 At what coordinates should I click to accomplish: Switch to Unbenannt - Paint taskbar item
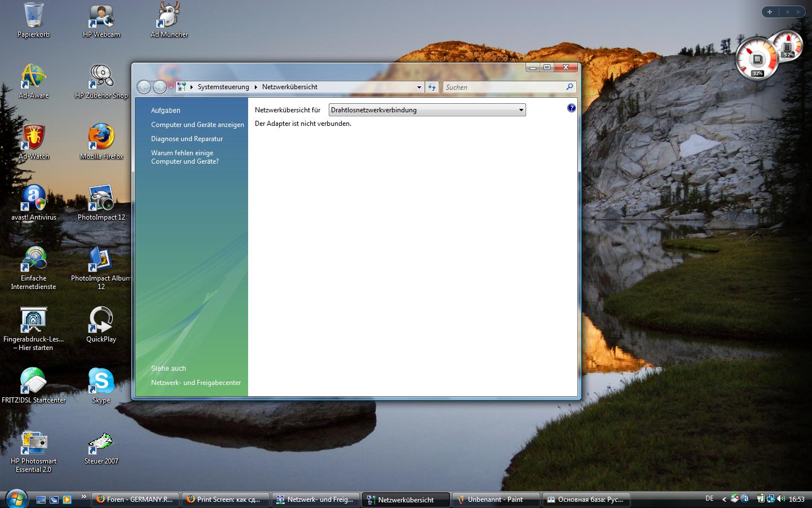coord(495,500)
